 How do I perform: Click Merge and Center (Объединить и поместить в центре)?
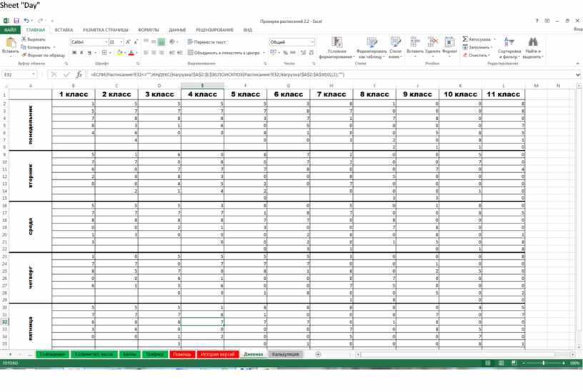(226, 53)
